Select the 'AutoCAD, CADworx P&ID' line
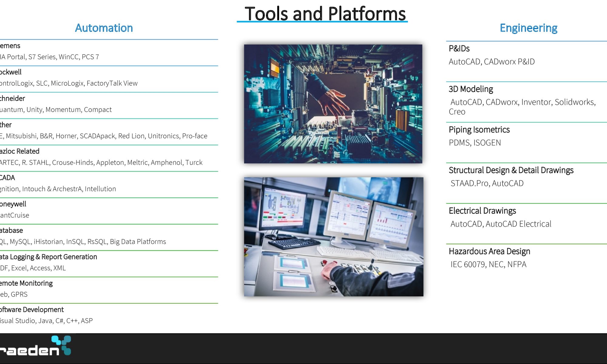Screen dimensions: 607x364 492,62
